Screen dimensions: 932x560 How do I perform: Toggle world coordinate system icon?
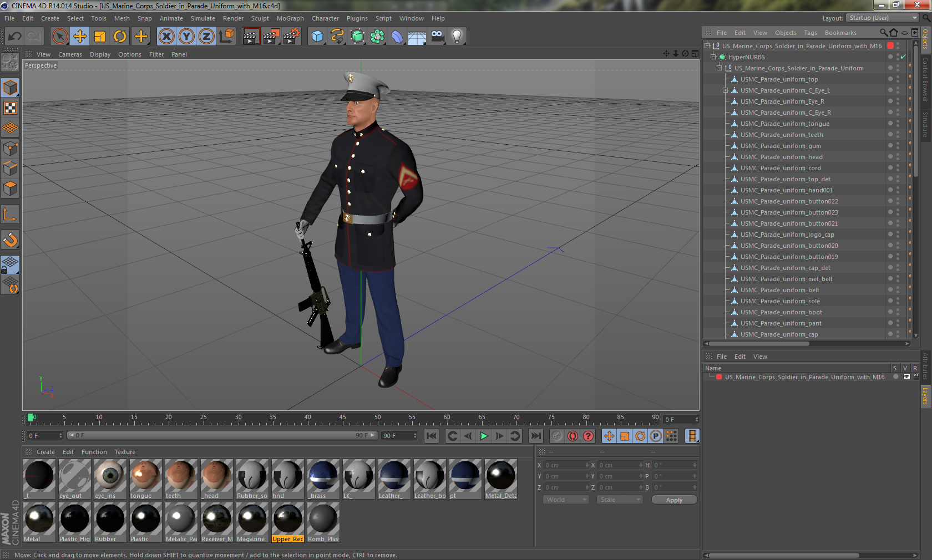coord(226,37)
